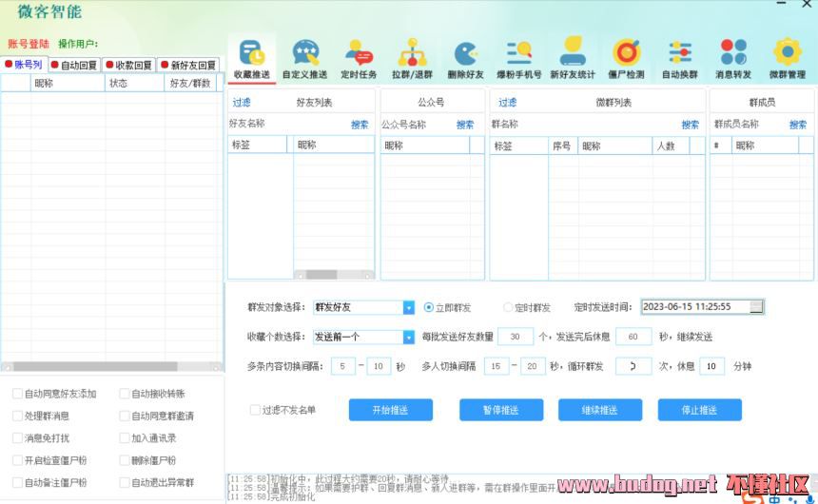
Task: Click 搜索 next to 群名称
Action: click(x=690, y=125)
